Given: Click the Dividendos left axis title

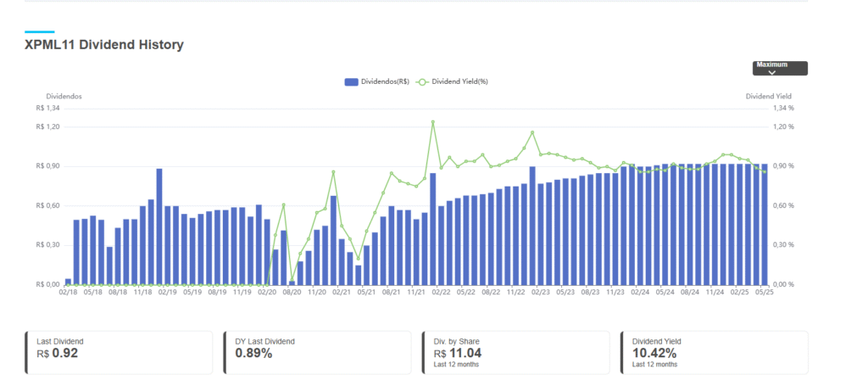Looking at the screenshot, I should tap(64, 97).
